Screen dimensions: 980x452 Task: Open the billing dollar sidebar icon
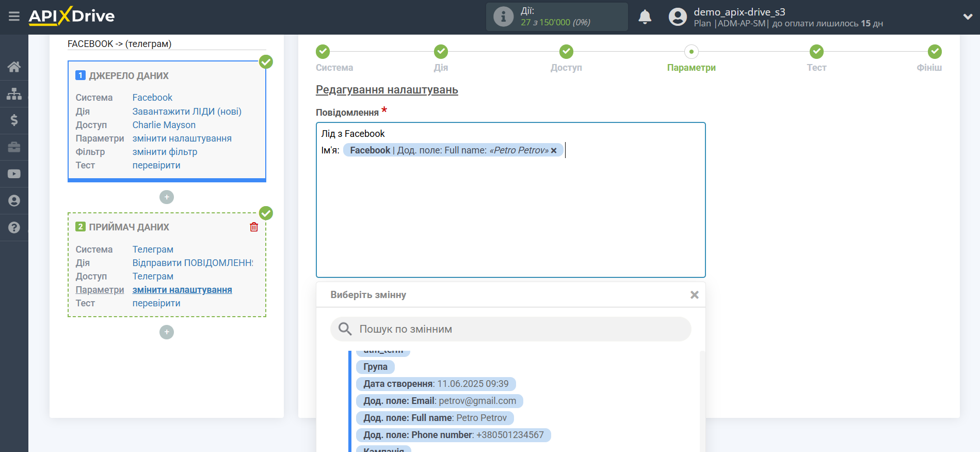coord(14,120)
